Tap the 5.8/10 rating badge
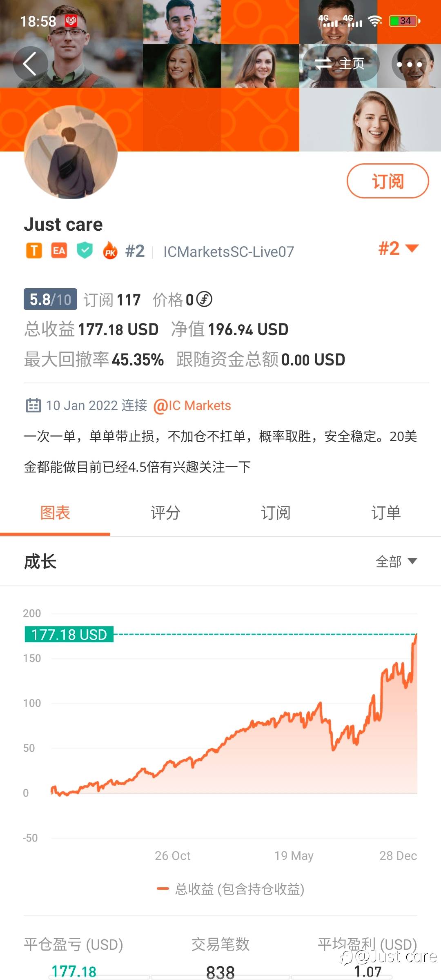This screenshot has width=441, height=980. coord(50,299)
